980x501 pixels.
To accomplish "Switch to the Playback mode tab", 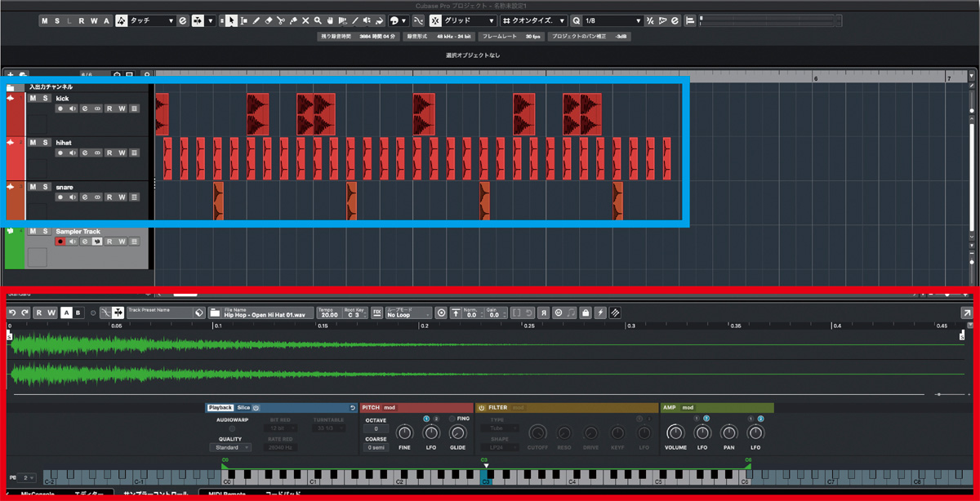I will coord(220,407).
